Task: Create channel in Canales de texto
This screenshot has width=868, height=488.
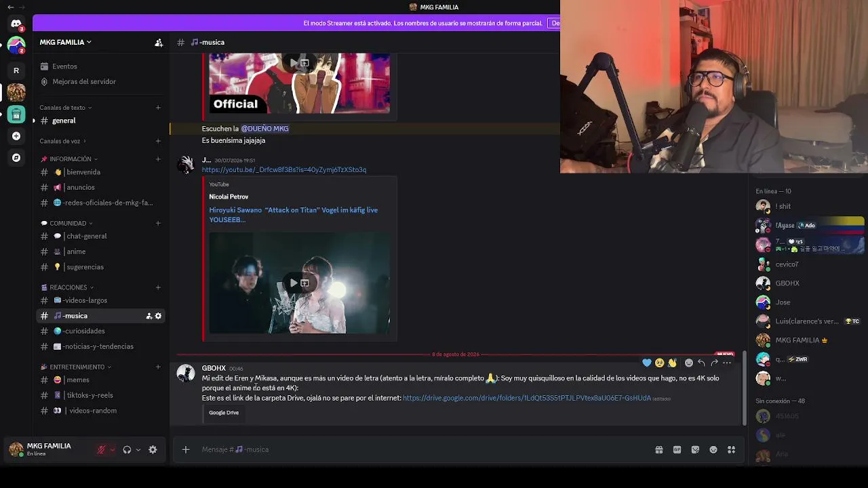Action: coord(158,107)
